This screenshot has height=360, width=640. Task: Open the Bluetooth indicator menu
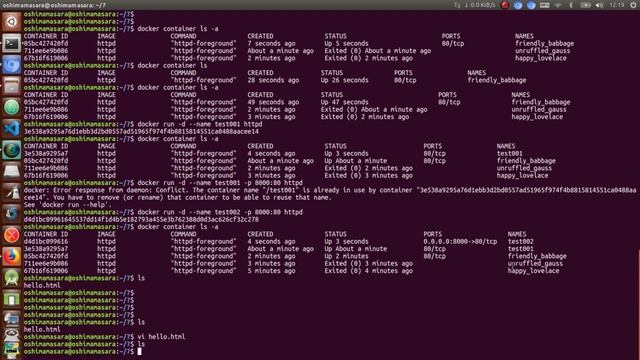(571, 5)
